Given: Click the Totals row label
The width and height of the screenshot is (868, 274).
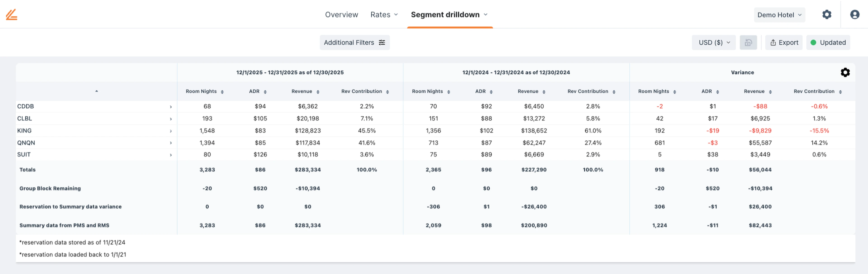Looking at the screenshot, I should point(27,170).
